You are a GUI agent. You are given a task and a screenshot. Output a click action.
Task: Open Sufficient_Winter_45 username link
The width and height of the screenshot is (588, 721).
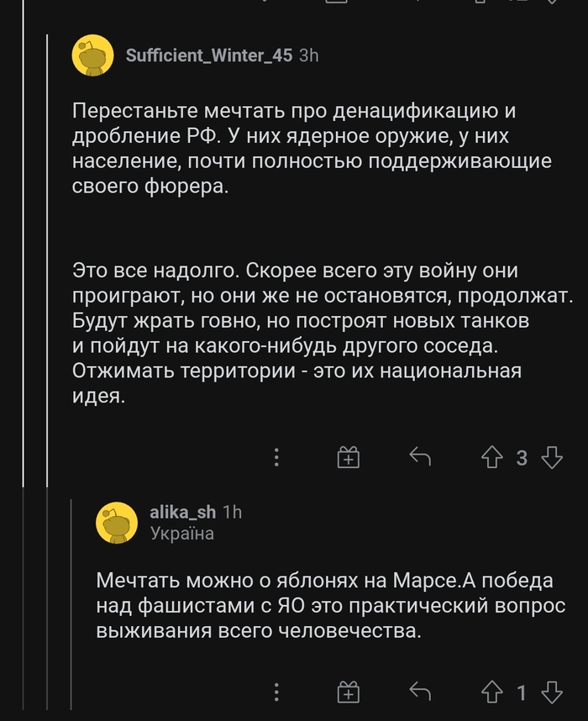(208, 55)
